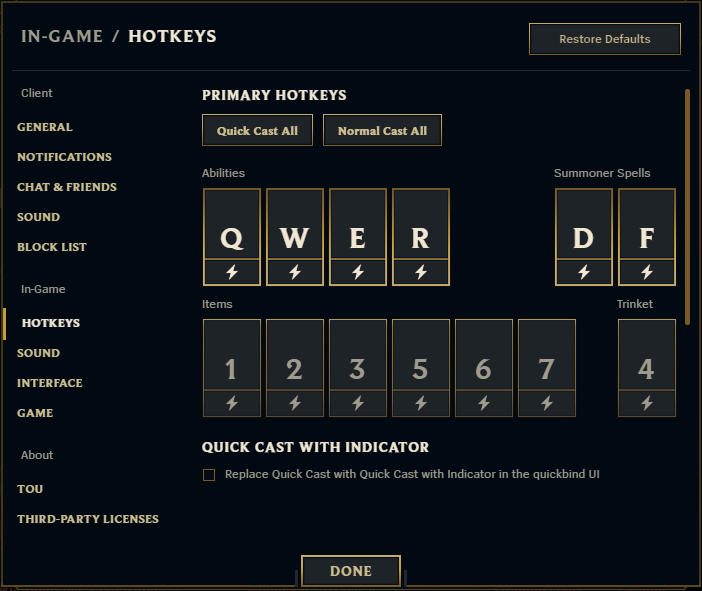Click lightning icon under Trinket key 4

coord(647,403)
